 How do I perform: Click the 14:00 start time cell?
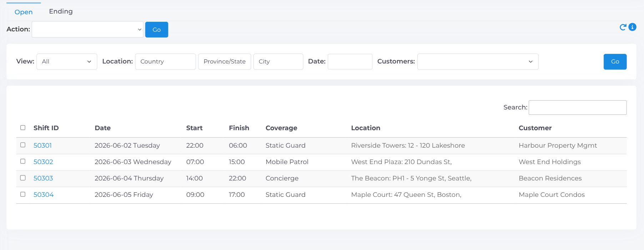(x=194, y=178)
